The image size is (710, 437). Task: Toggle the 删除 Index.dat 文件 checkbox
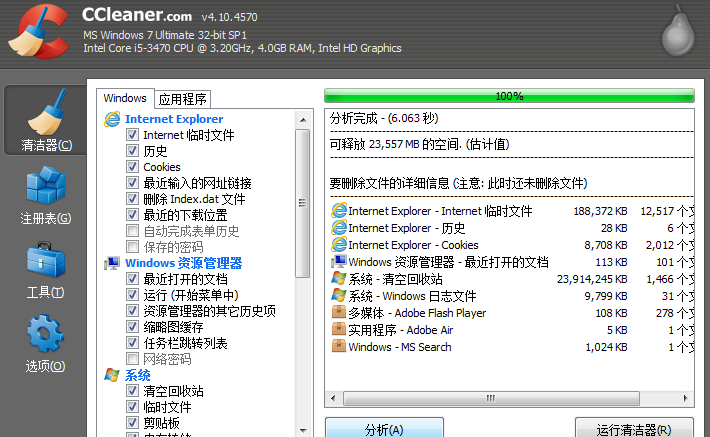pyautogui.click(x=132, y=199)
